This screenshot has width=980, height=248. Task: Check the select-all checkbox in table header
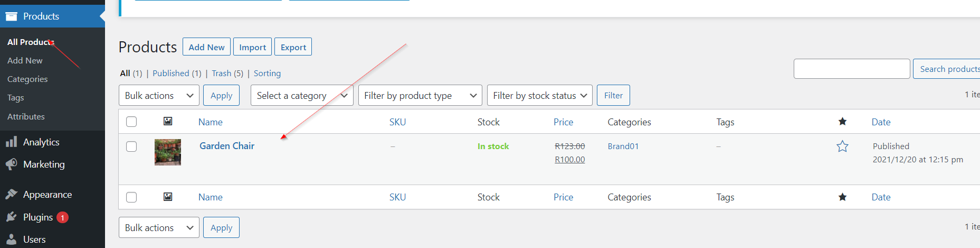pyautogui.click(x=131, y=122)
